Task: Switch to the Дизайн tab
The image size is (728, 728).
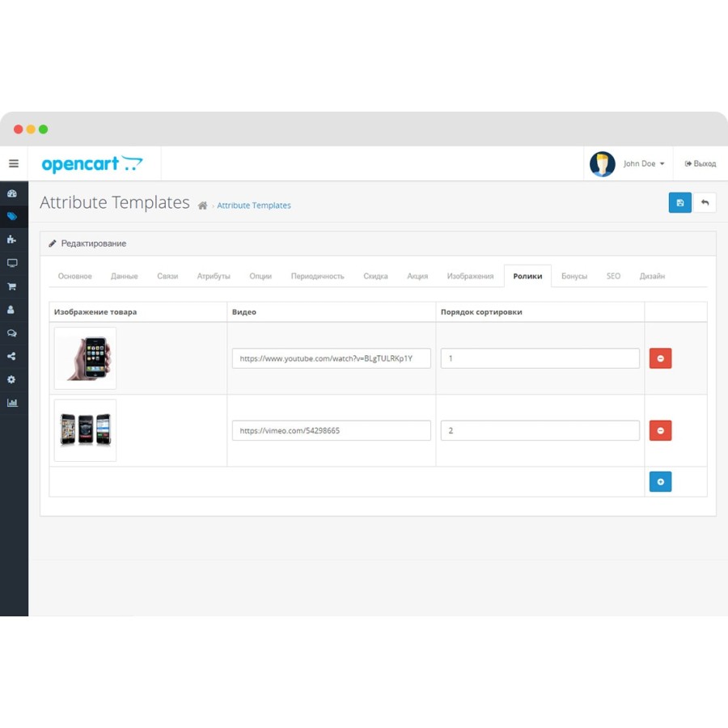Action: tap(652, 277)
